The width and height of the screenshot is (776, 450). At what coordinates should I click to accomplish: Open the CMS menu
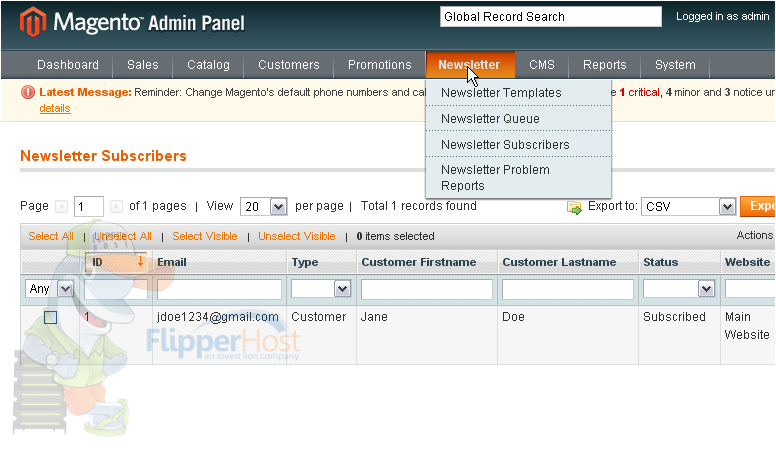point(542,65)
